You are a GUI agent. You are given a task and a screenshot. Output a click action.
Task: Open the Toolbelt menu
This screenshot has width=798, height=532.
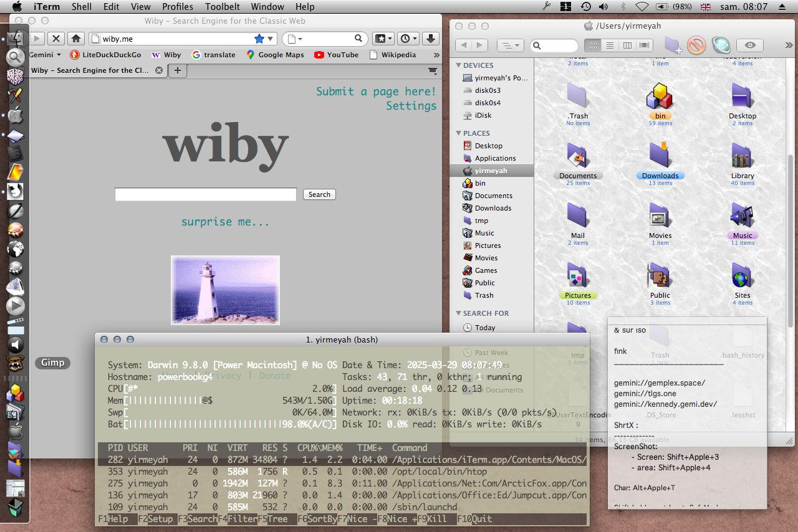222,7
